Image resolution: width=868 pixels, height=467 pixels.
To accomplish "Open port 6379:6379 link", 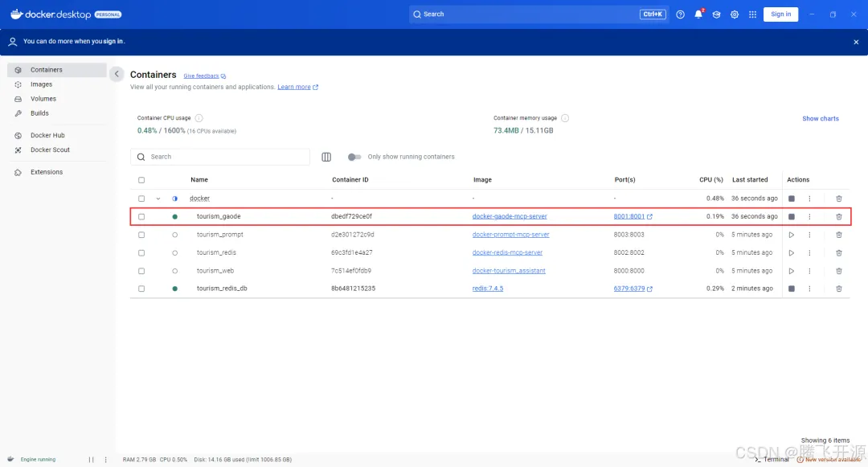I will click(633, 289).
